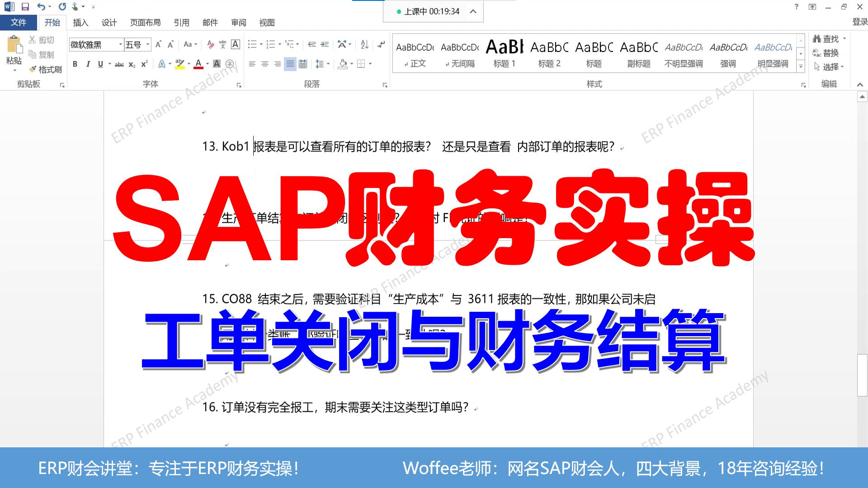Screen dimensions: 868x488
Task: Switch to the 插入 Insert tab
Action: (x=80, y=23)
